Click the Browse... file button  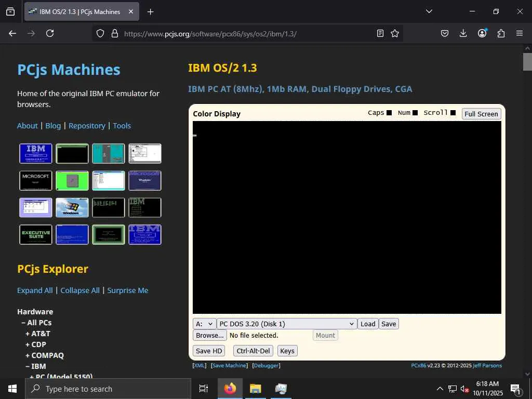point(210,335)
